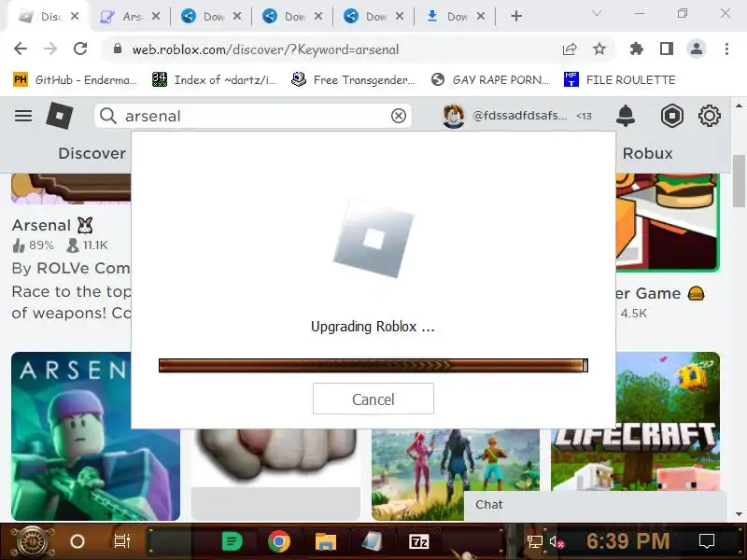Screen dimensions: 747x560
Task: Open the Discover tab
Action: pyautogui.click(x=92, y=153)
